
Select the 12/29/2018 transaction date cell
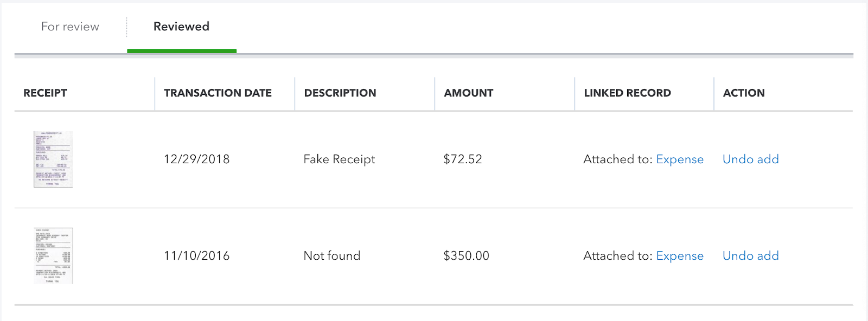(x=197, y=159)
